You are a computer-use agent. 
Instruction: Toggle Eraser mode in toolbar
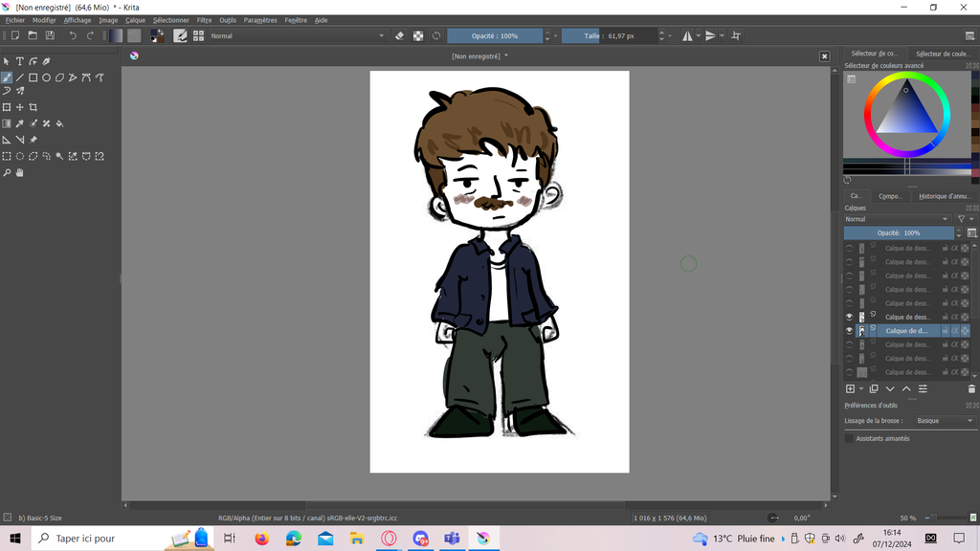click(x=399, y=35)
